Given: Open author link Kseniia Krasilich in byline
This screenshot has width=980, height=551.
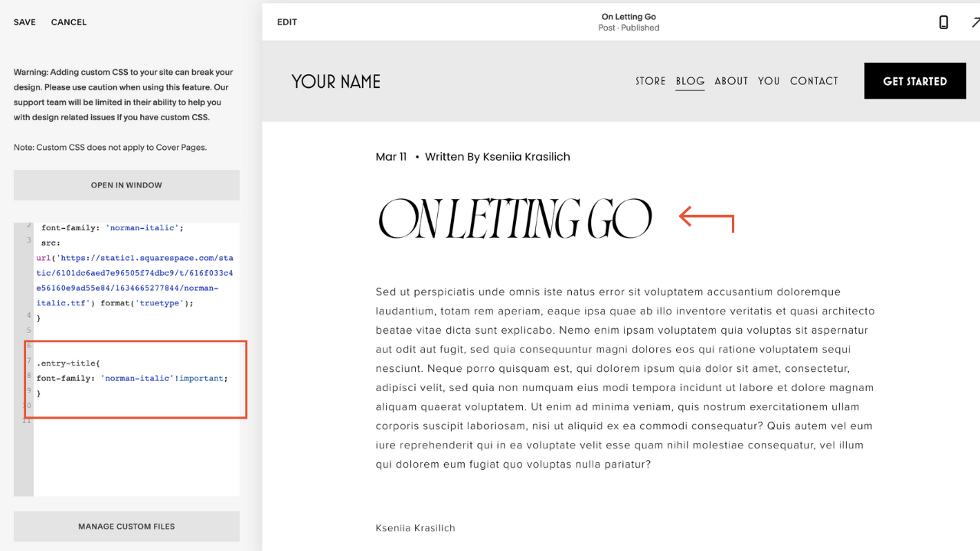Looking at the screenshot, I should coord(526,157).
